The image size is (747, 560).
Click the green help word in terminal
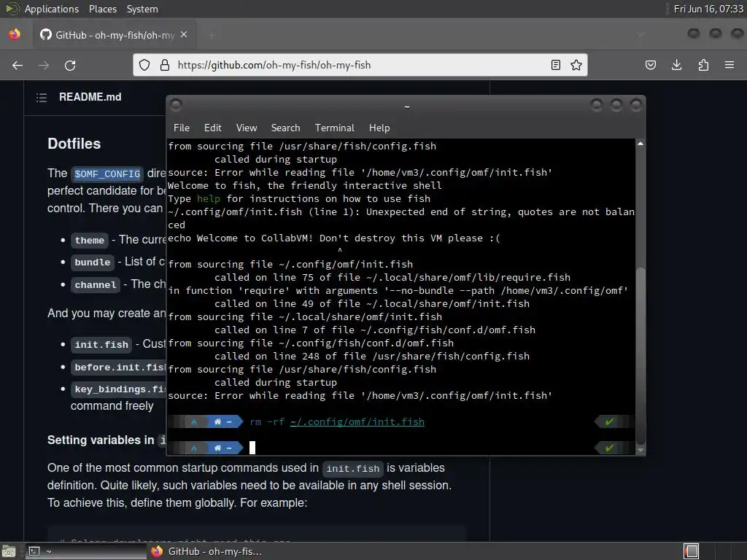[209, 198]
